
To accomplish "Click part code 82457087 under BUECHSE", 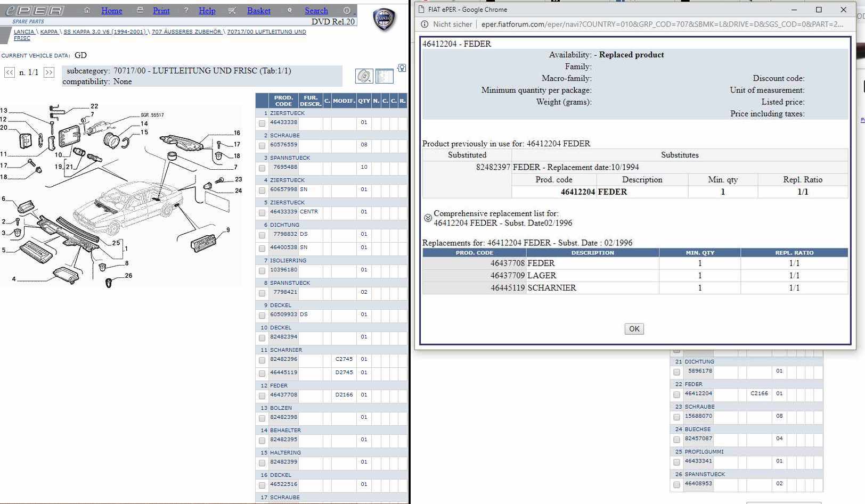I will click(x=698, y=439).
